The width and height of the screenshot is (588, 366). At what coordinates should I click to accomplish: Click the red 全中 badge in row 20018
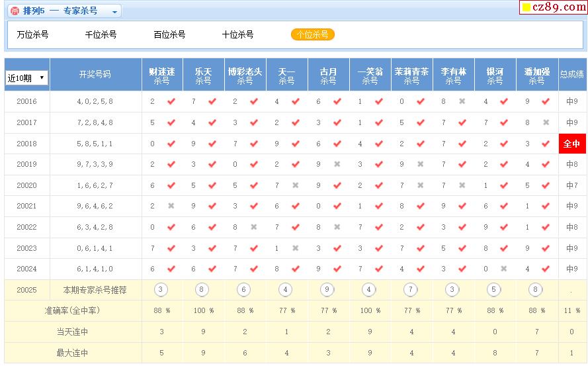[x=571, y=144]
